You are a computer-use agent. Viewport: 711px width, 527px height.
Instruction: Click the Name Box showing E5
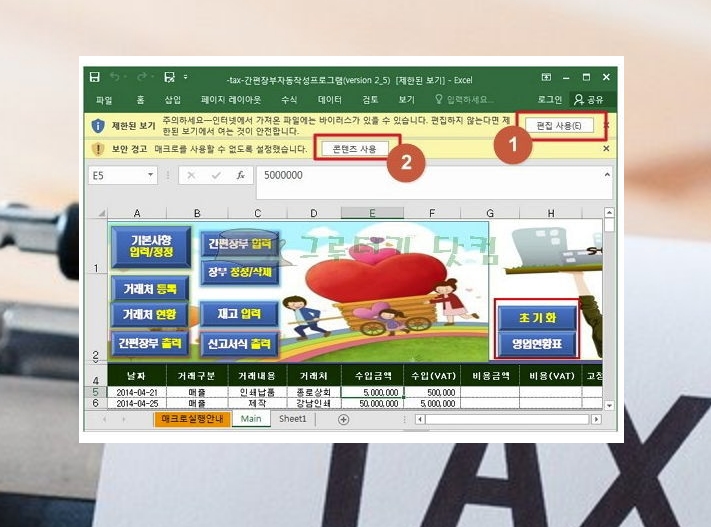click(x=116, y=176)
